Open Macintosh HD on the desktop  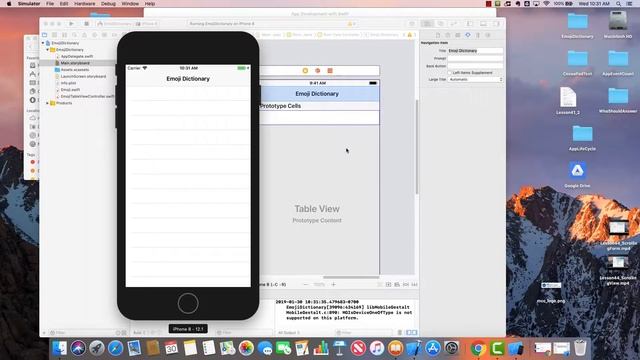(x=618, y=24)
